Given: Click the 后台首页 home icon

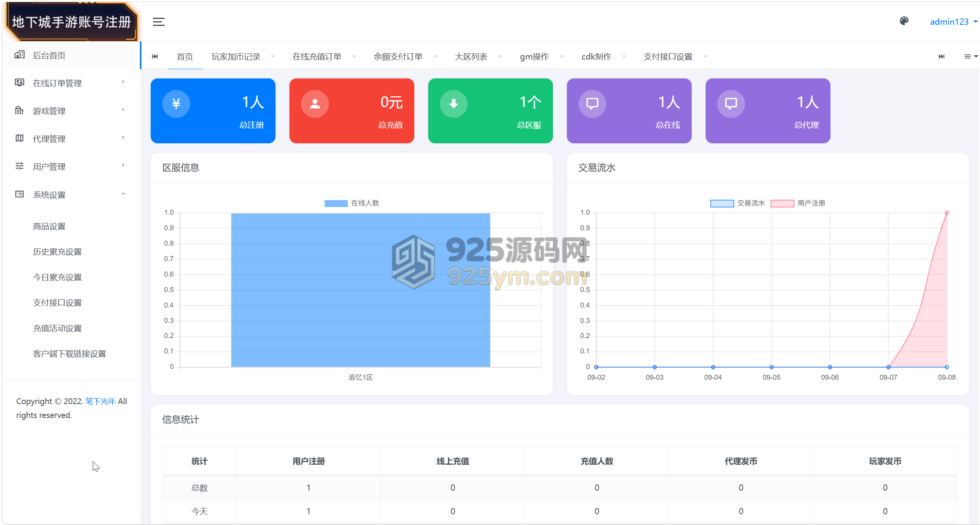Looking at the screenshot, I should 19,55.
